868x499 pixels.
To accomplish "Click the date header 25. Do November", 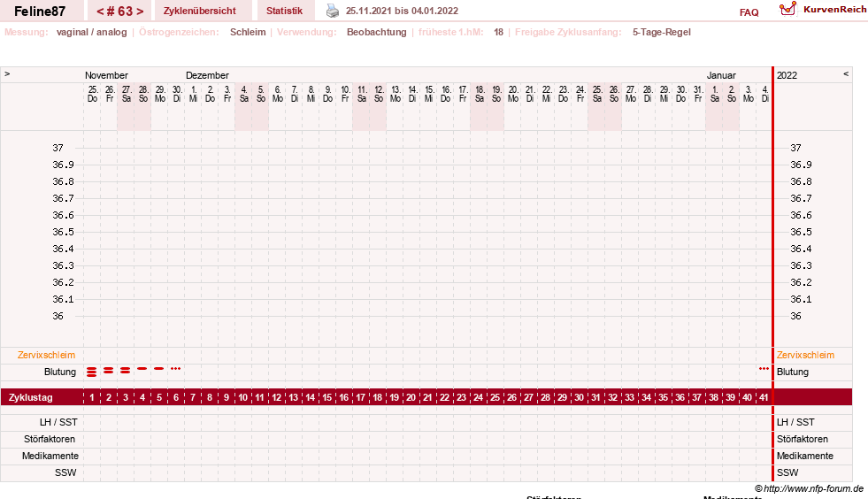I will 92,94.
